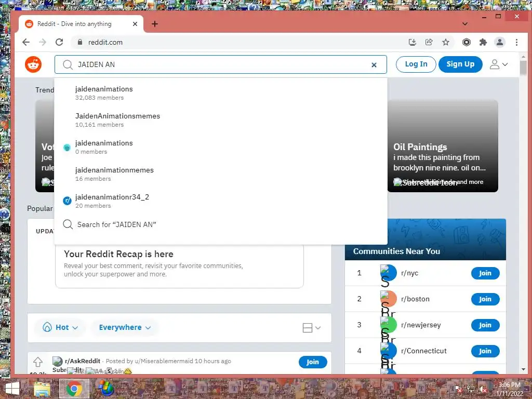
Task: Click the lock icon beside reddit.com
Action: 80,42
